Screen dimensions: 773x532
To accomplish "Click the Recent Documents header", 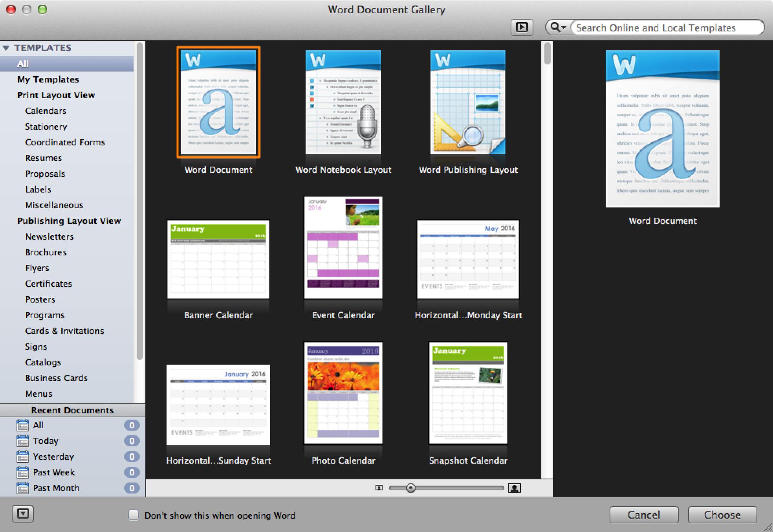I will [x=73, y=410].
